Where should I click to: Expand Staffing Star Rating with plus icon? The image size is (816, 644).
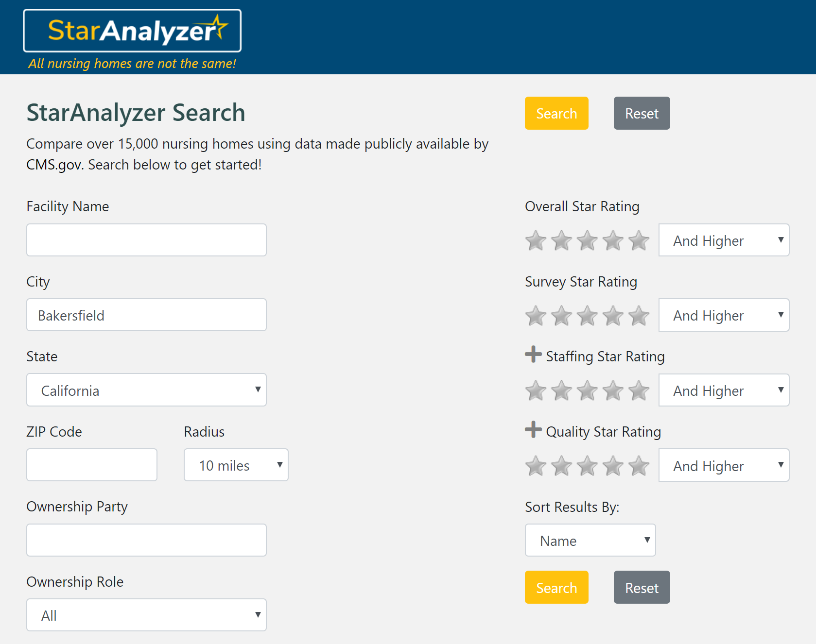(x=533, y=354)
